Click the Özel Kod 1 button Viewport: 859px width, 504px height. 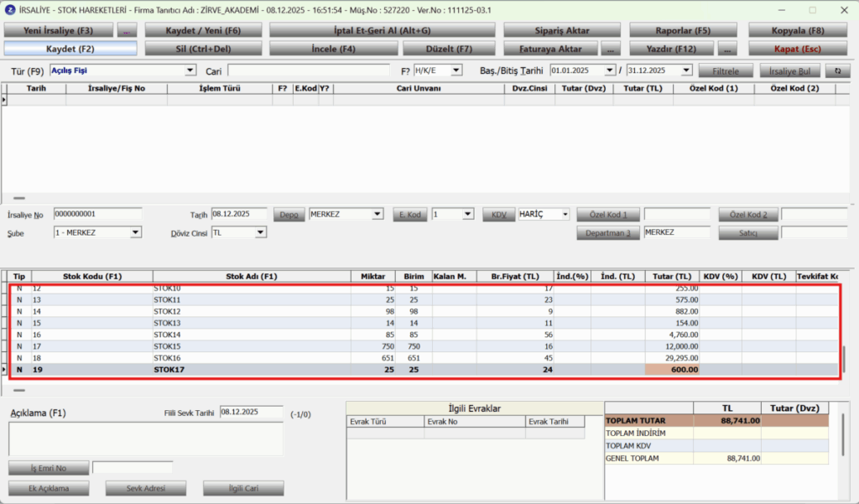(608, 215)
